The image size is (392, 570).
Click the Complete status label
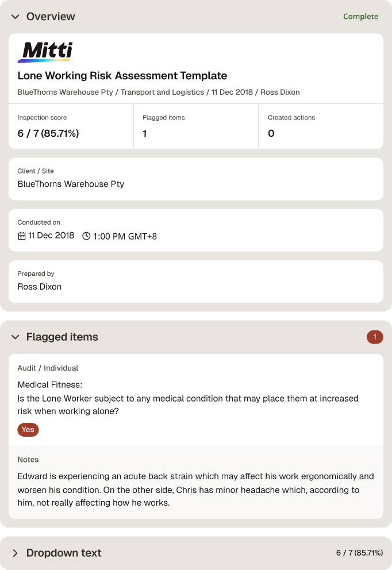click(360, 16)
